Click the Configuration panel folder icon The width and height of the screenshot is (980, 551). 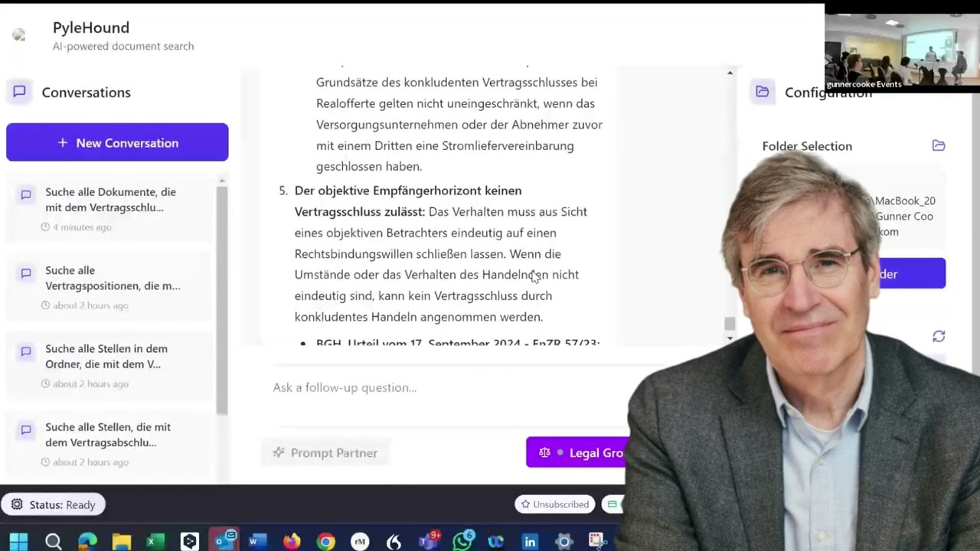point(762,92)
